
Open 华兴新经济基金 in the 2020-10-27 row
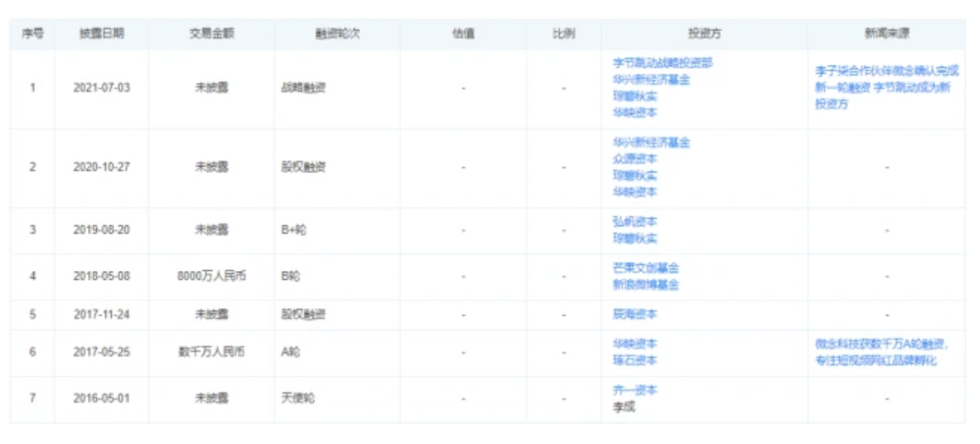click(x=651, y=142)
